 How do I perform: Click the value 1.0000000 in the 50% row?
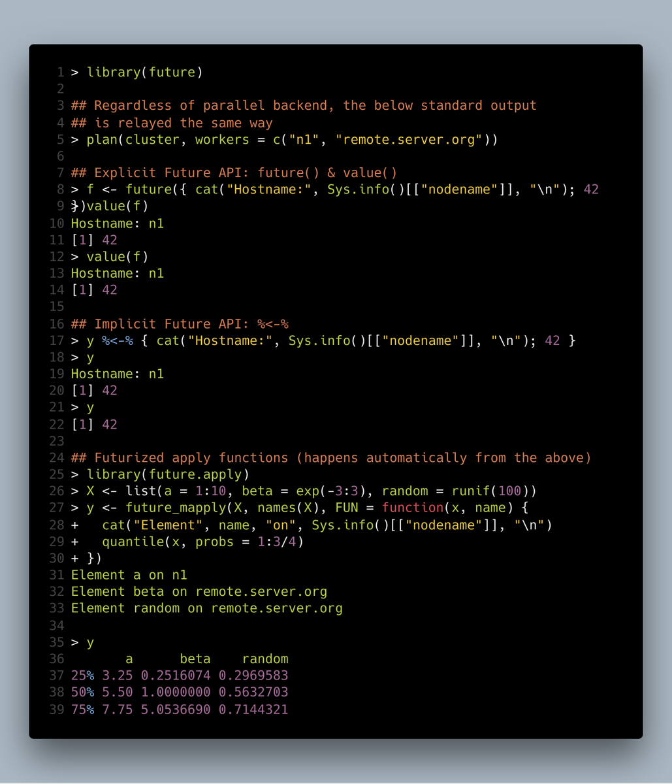point(176,692)
